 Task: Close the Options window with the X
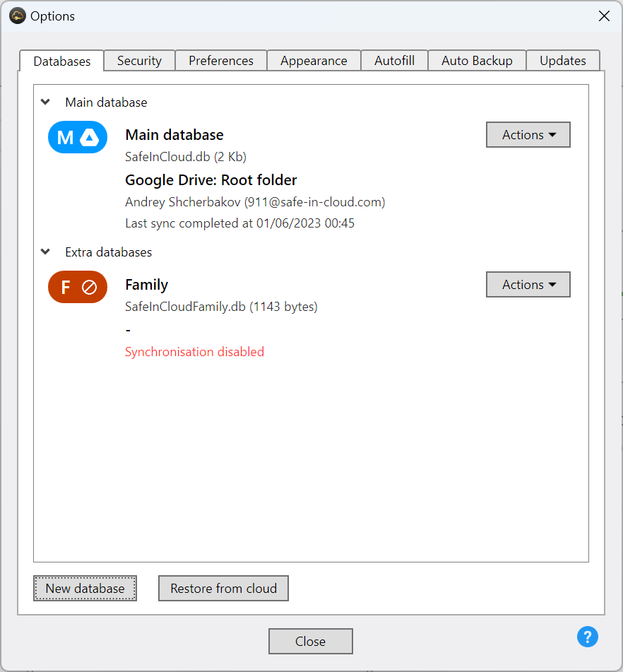(x=604, y=16)
